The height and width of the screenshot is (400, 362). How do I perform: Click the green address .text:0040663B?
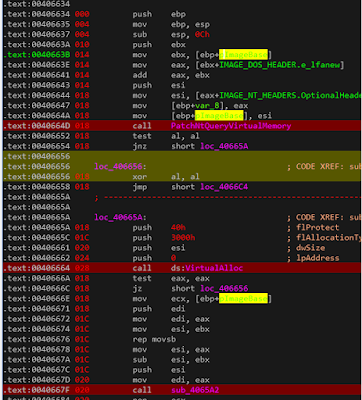(37, 54)
